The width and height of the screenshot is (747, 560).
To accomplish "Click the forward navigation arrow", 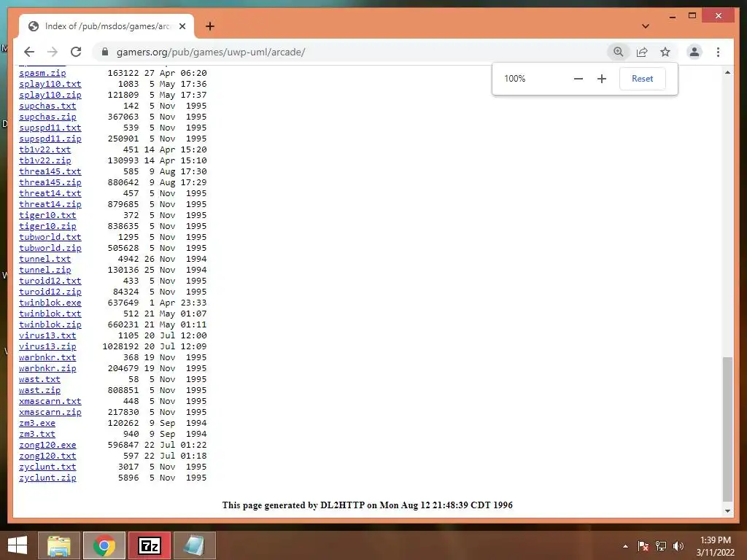I will pos(53,52).
